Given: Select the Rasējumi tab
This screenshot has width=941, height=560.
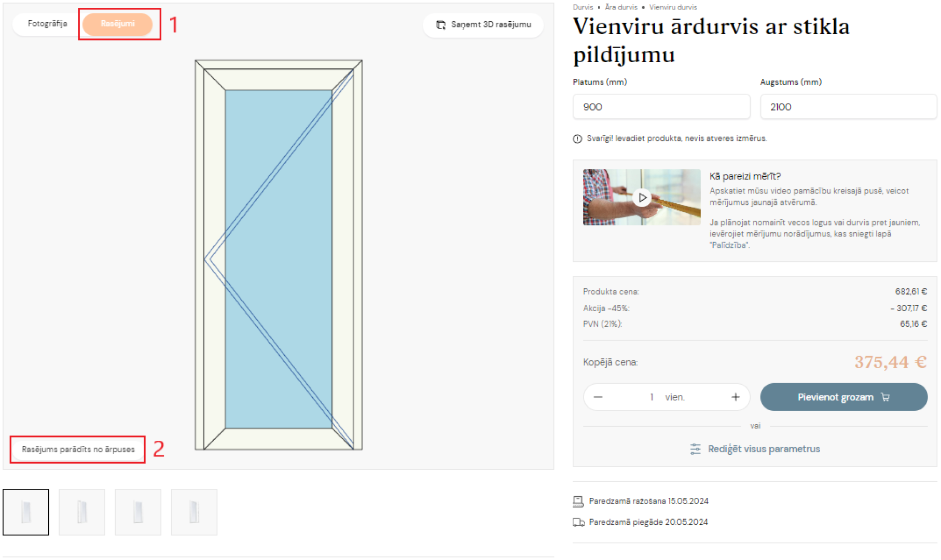Looking at the screenshot, I should [118, 24].
